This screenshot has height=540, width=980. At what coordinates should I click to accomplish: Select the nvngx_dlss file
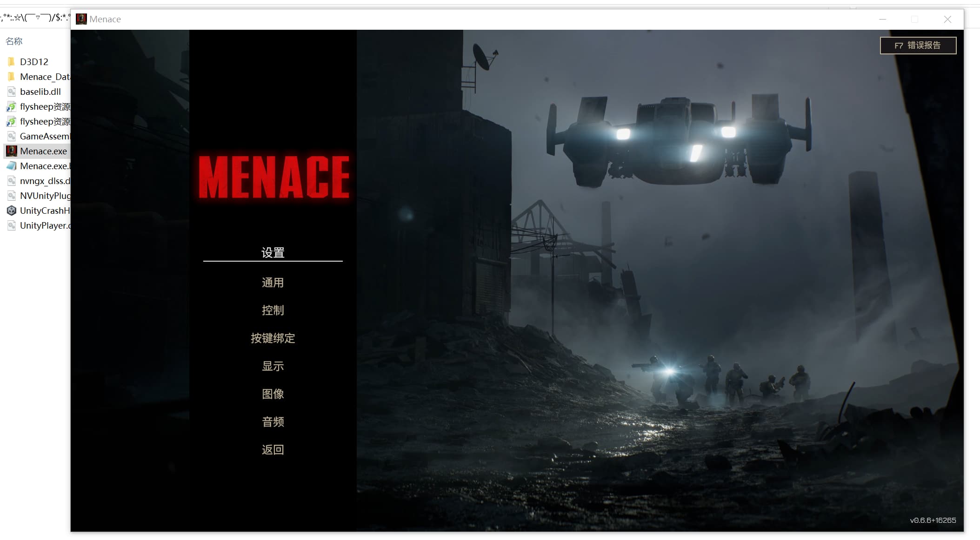44,181
